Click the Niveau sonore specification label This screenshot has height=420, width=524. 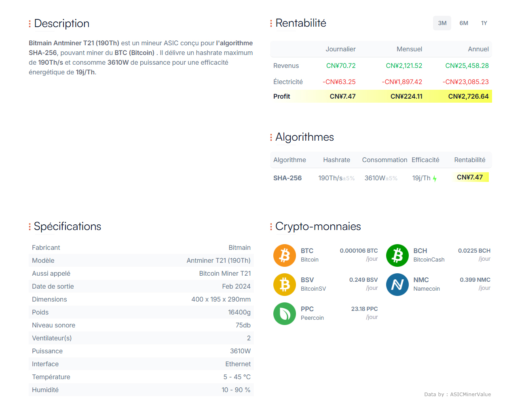tap(53, 325)
